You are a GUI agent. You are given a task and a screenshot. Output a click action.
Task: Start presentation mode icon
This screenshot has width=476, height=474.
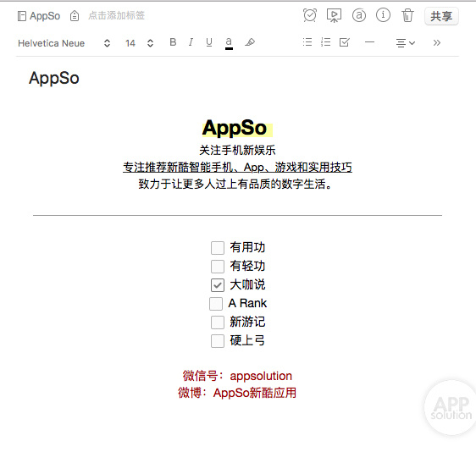334,15
